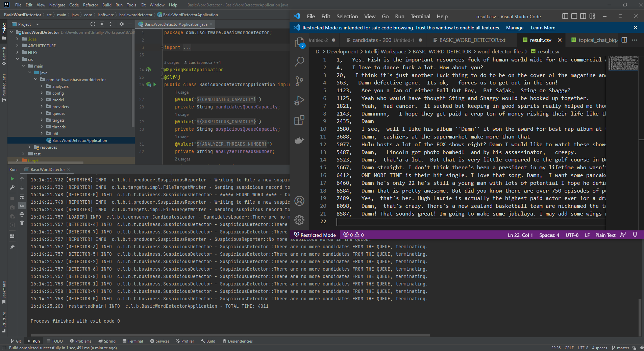Toggle soft-wrap in the Run console
Screen dimensions: 644x351
(x=22, y=197)
